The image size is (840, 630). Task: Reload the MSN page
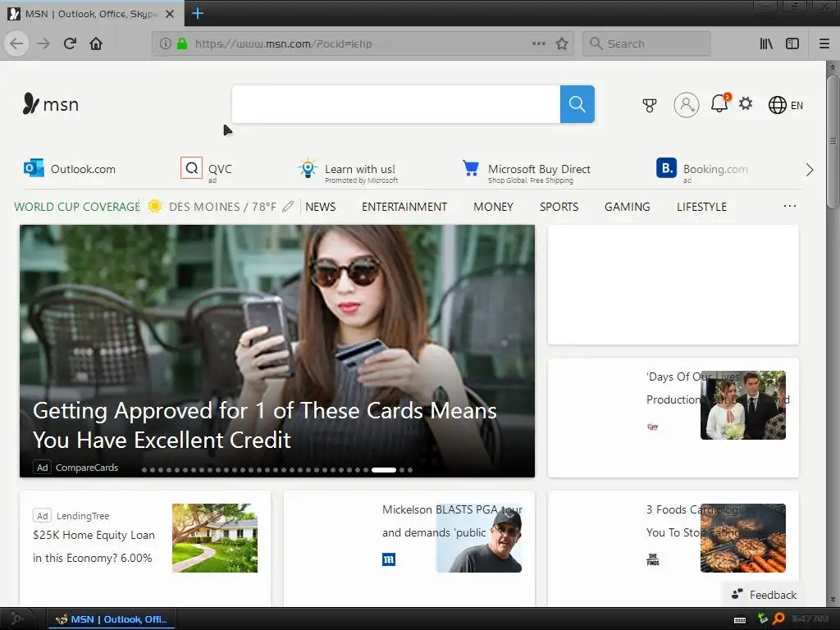[x=70, y=43]
